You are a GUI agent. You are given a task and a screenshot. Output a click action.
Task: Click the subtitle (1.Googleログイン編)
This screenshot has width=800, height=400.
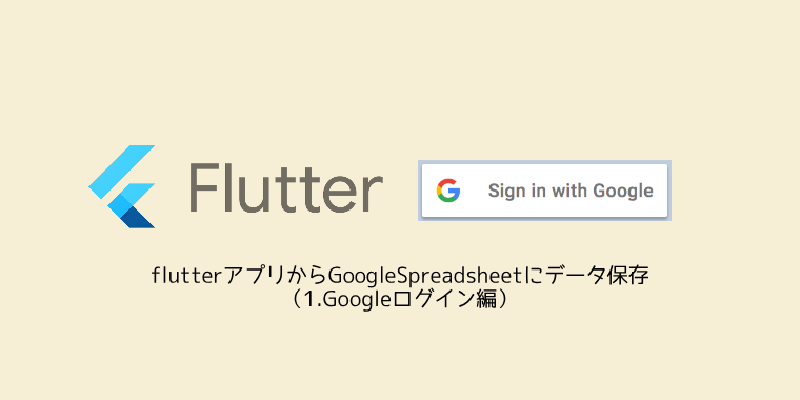(400, 299)
